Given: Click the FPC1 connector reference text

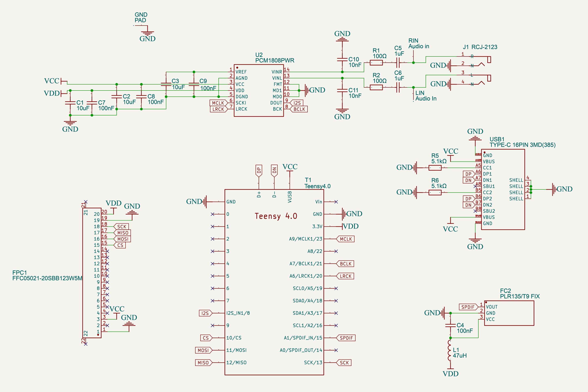Looking at the screenshot, I should [x=20, y=272].
